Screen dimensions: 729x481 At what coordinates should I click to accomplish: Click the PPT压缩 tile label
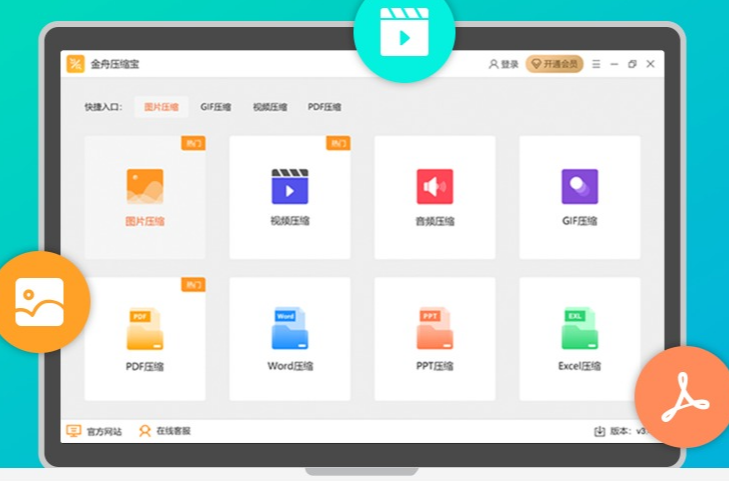coord(435,366)
